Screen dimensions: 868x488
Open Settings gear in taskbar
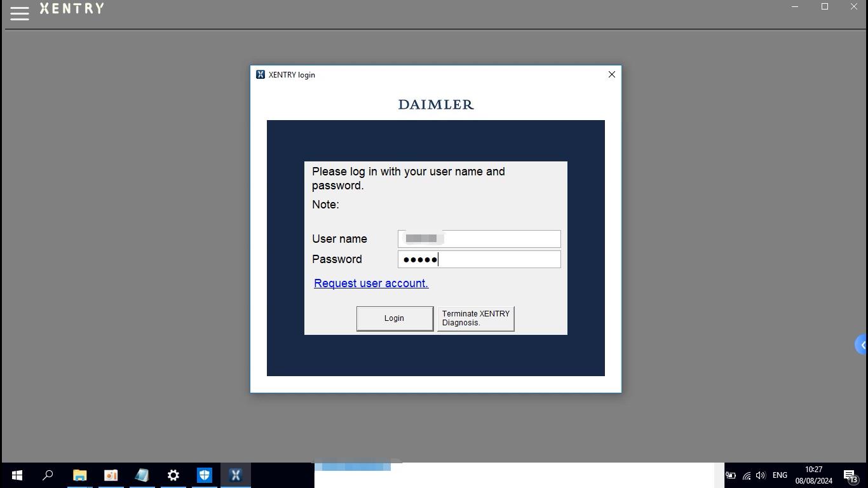173,475
